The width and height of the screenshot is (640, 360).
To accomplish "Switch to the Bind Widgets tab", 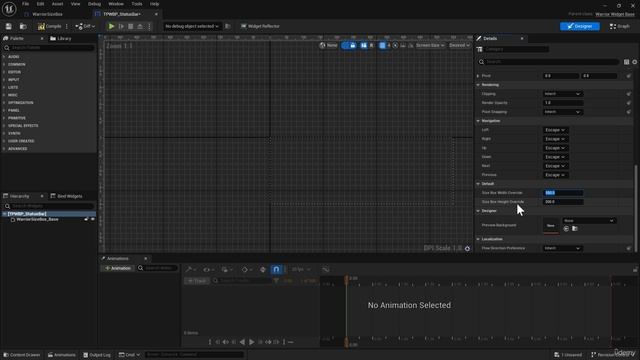I will click(x=66, y=196).
